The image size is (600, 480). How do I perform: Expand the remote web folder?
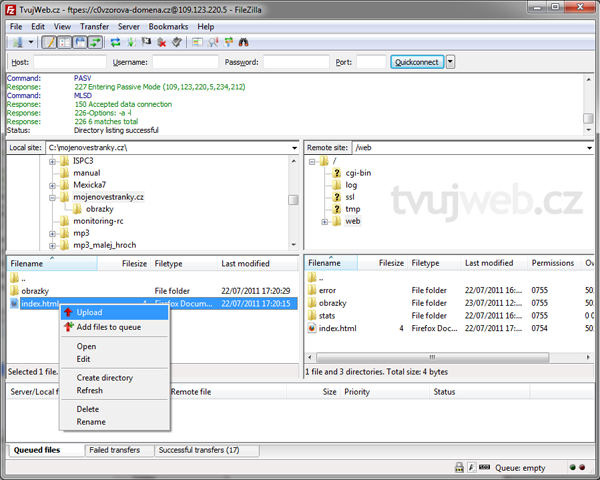324,222
